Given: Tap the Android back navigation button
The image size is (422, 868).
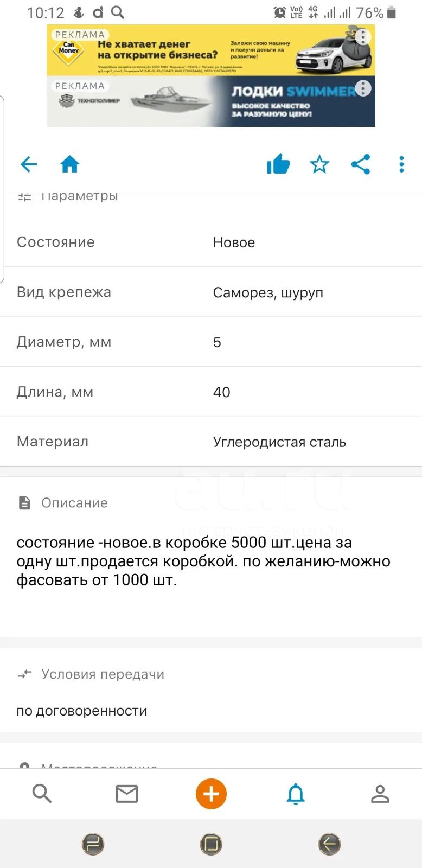Looking at the screenshot, I should click(329, 844).
